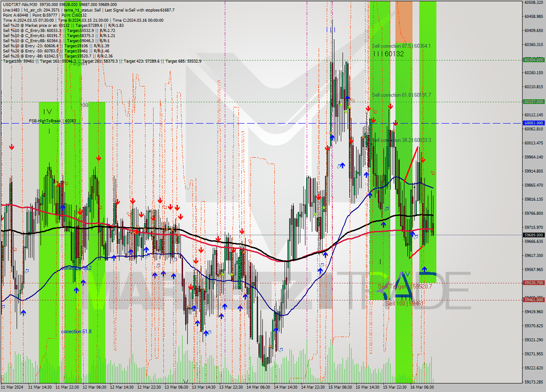Screen dimensions: 546x392
Task: Click the 'Sell correction 38.2 | 60033.3' label
Action: click(401, 140)
